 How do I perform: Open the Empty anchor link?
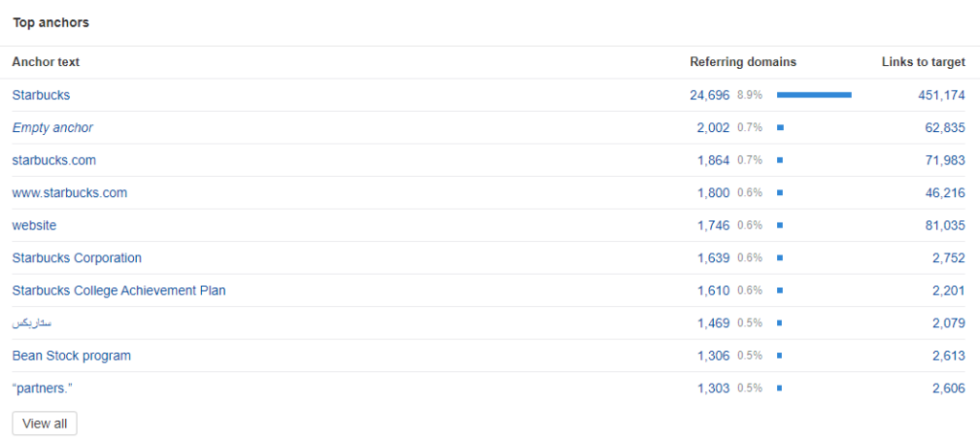click(x=53, y=127)
